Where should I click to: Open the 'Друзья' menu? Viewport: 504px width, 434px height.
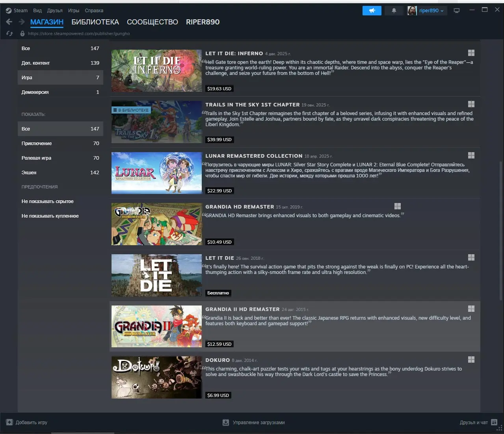point(55,11)
